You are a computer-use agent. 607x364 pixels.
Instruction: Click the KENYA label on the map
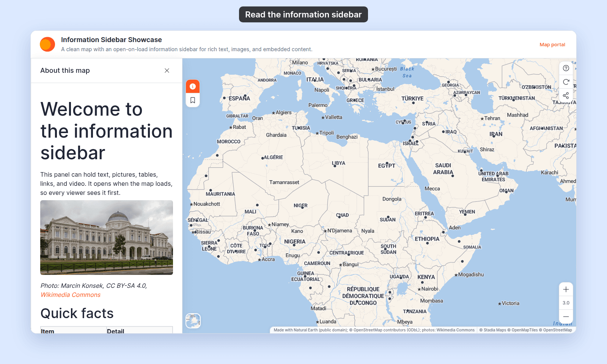click(426, 277)
